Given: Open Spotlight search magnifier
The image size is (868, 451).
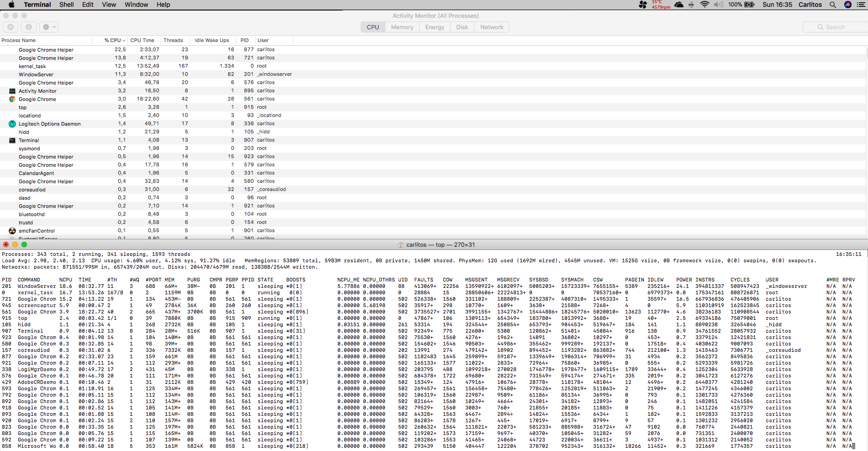Looking at the screenshot, I should (833, 5).
